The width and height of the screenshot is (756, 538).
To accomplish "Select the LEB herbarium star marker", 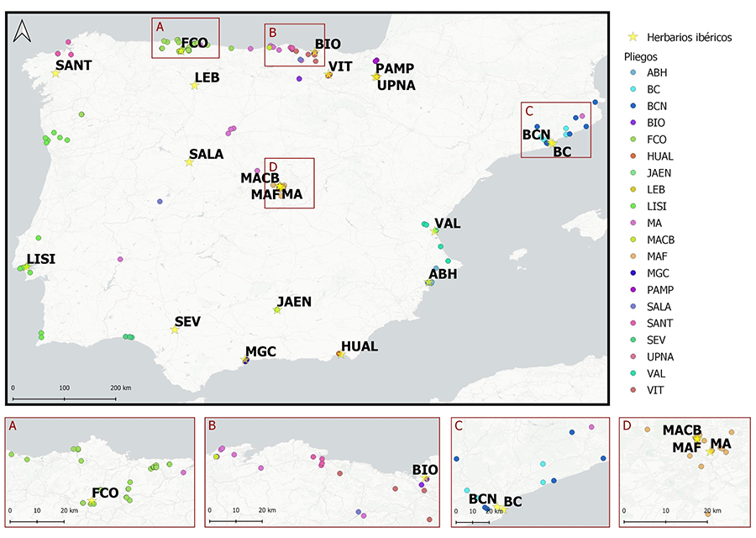I will 194,86.
